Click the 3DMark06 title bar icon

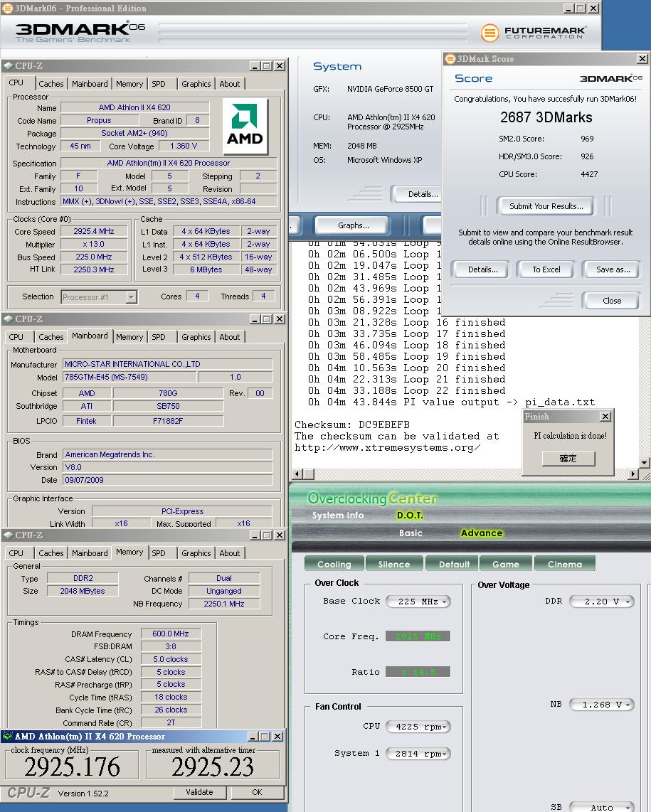coord(7,9)
